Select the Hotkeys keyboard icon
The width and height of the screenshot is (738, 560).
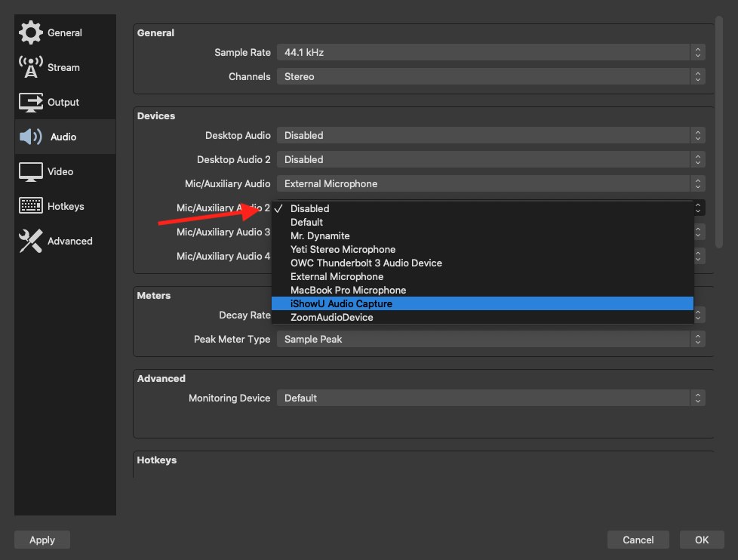(x=30, y=206)
